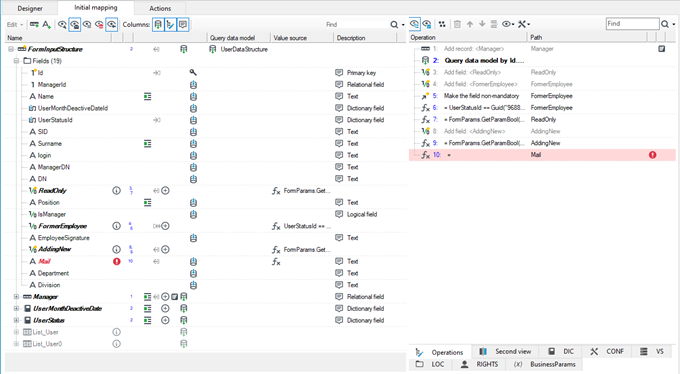Click the stacked rows icon in operations toolbar
680x374 pixels.
click(x=494, y=24)
